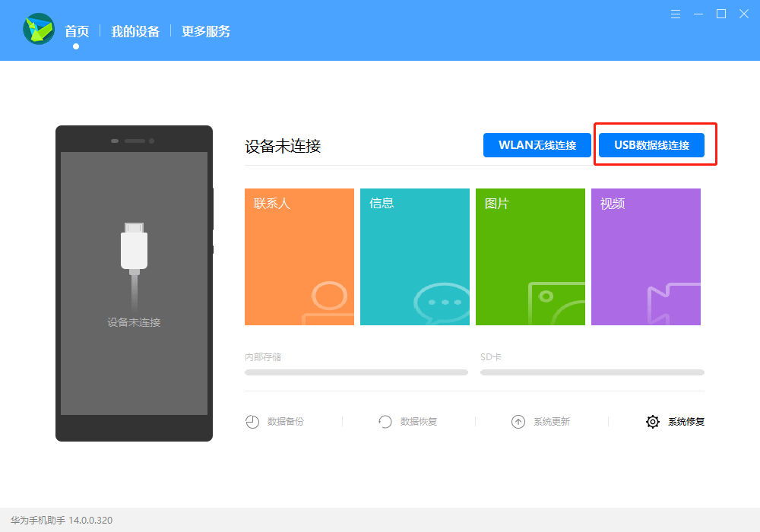Image resolution: width=760 pixels, height=532 pixels.
Task: Click the 设备未连接 heading
Action: click(283, 147)
